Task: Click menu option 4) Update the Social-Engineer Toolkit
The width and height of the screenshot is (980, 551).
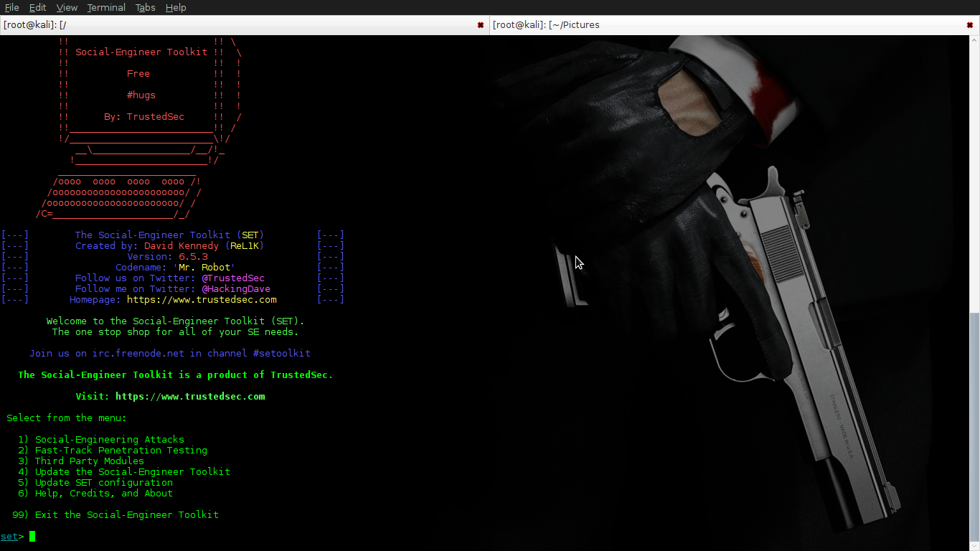Action: point(124,472)
